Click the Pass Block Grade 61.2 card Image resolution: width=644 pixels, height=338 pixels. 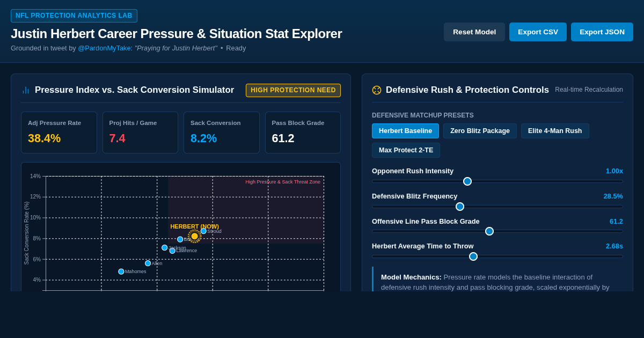tap(303, 133)
